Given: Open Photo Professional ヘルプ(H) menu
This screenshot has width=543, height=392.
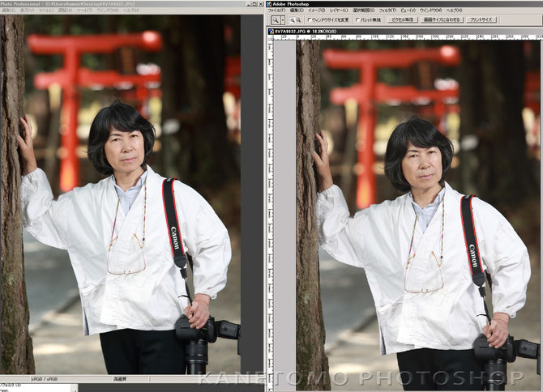Looking at the screenshot, I should [x=131, y=11].
